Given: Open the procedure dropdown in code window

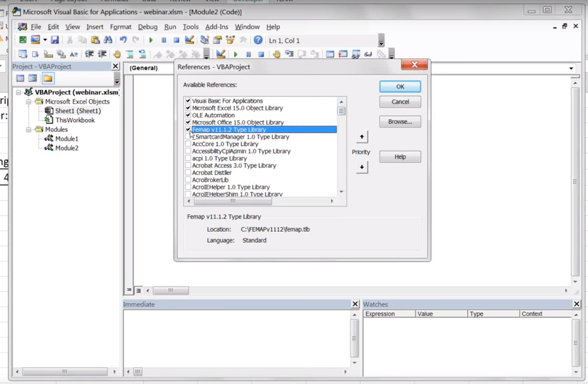Looking at the screenshot, I should pyautogui.click(x=571, y=68).
